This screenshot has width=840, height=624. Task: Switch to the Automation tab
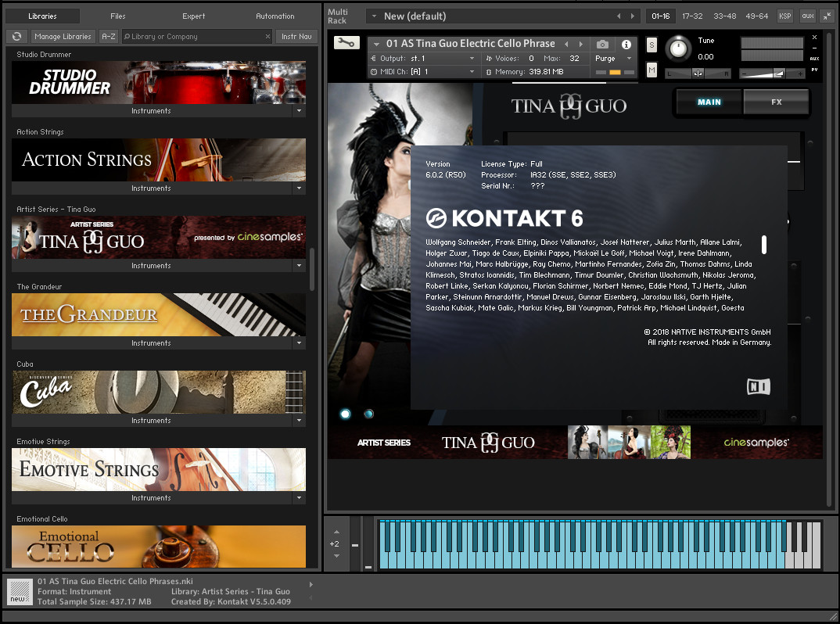coord(275,16)
